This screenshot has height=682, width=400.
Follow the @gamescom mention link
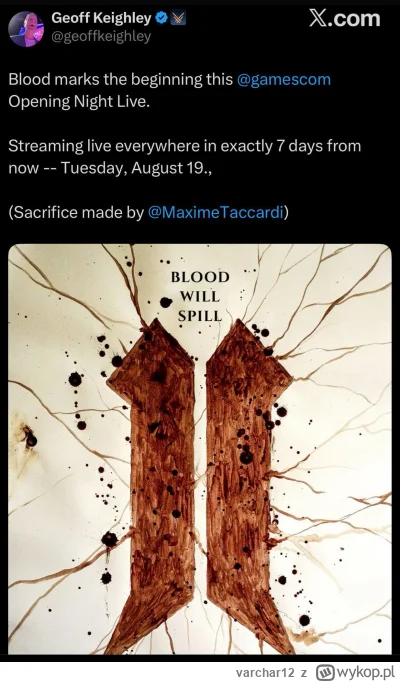283,80
